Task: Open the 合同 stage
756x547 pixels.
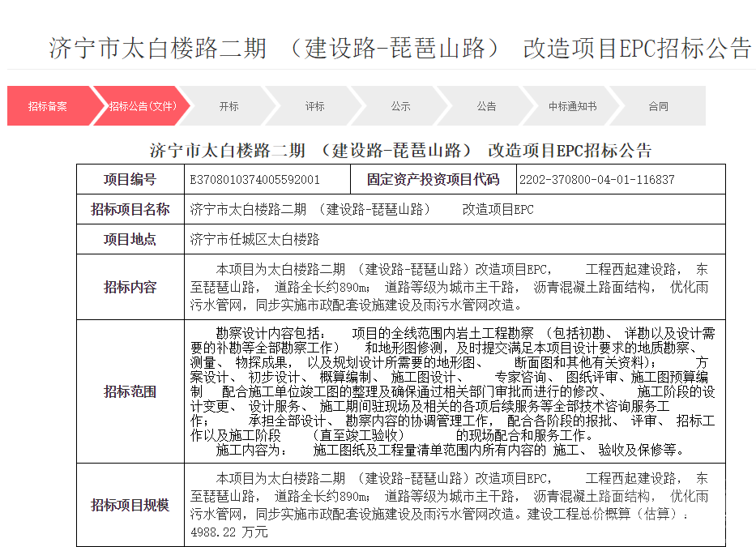Action: (x=659, y=105)
